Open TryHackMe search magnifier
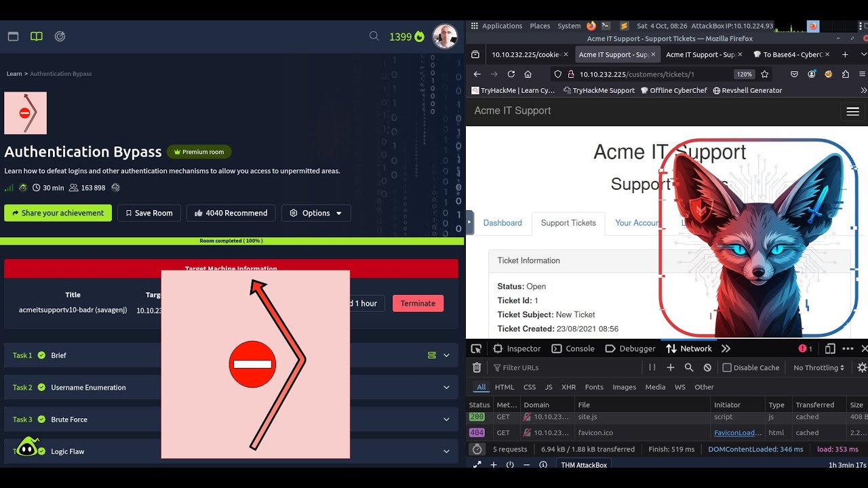Screen dimensions: 868x488 click(374, 36)
